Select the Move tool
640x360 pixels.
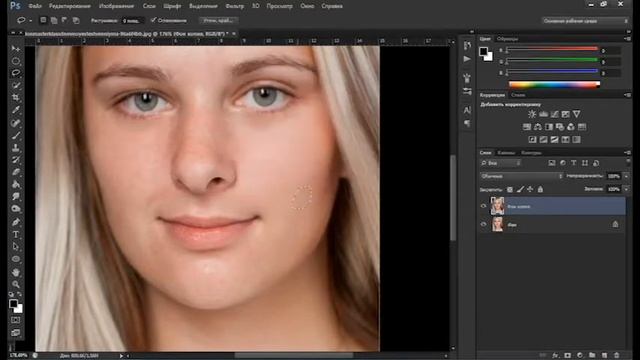click(16, 49)
